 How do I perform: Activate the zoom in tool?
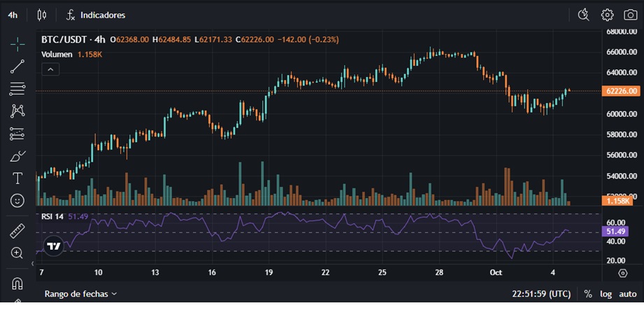(x=17, y=253)
